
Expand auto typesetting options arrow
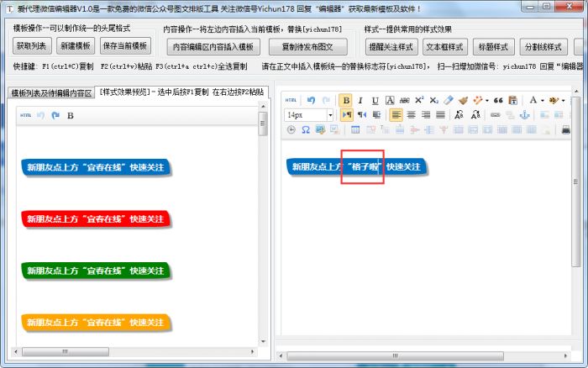486,101
